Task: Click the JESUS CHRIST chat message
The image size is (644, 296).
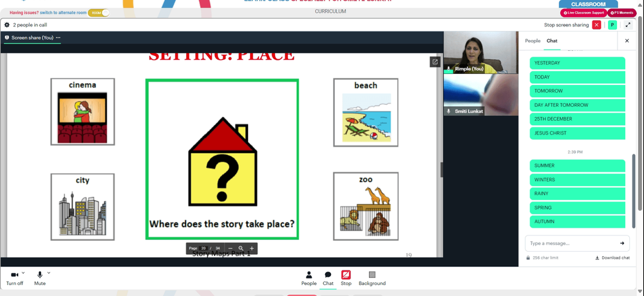Action: 578,133
